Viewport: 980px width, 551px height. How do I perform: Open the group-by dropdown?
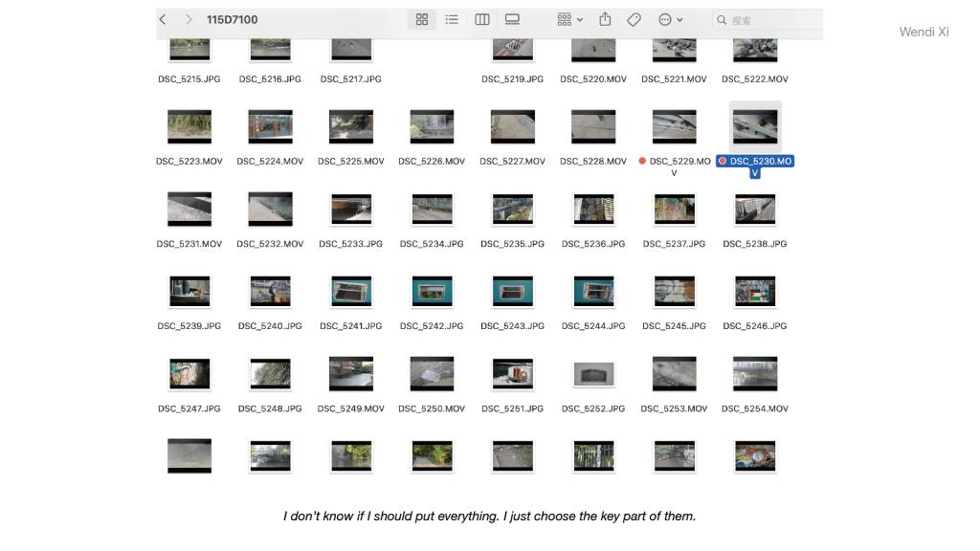569,19
